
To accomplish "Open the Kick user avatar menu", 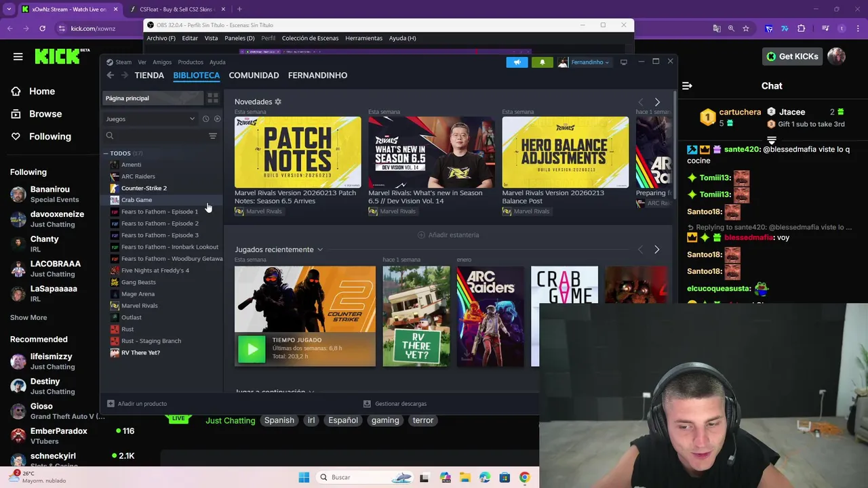I will [836, 56].
